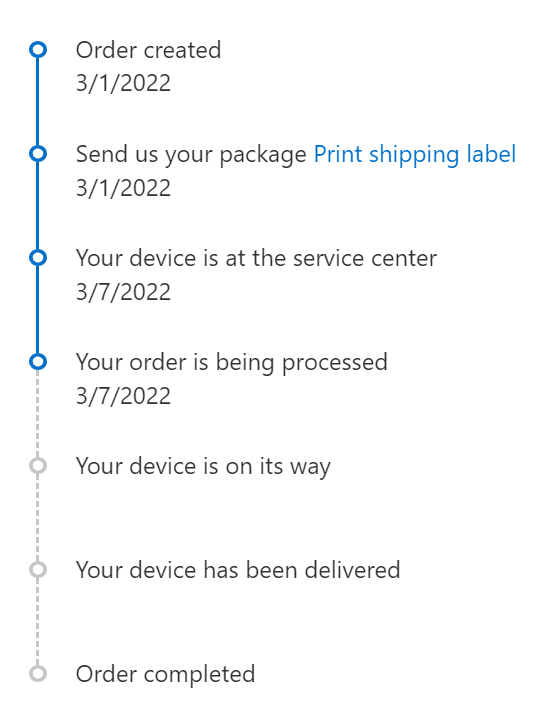
Task: Click the Send us your package circle marker
Action: click(38, 154)
